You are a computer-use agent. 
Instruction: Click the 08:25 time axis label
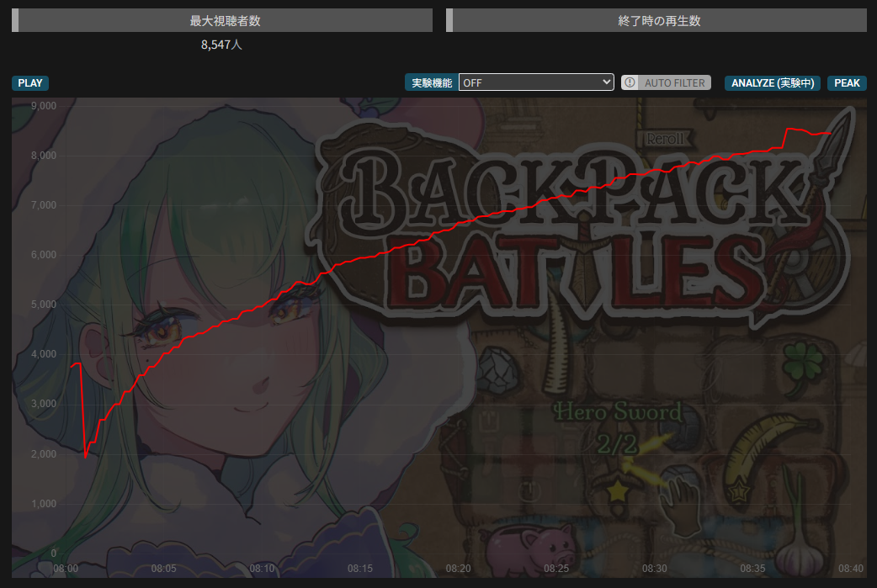(x=556, y=569)
